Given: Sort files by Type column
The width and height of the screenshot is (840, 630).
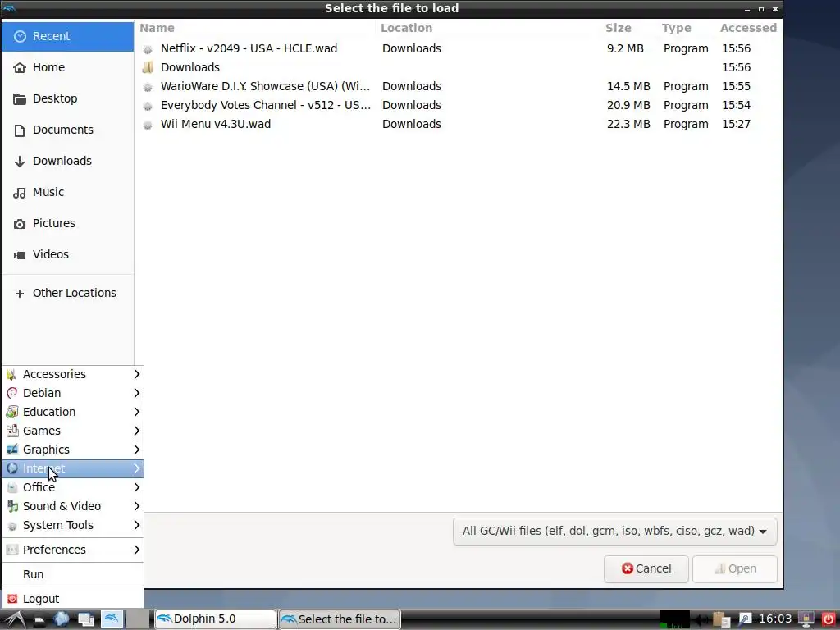Looking at the screenshot, I should (676, 28).
